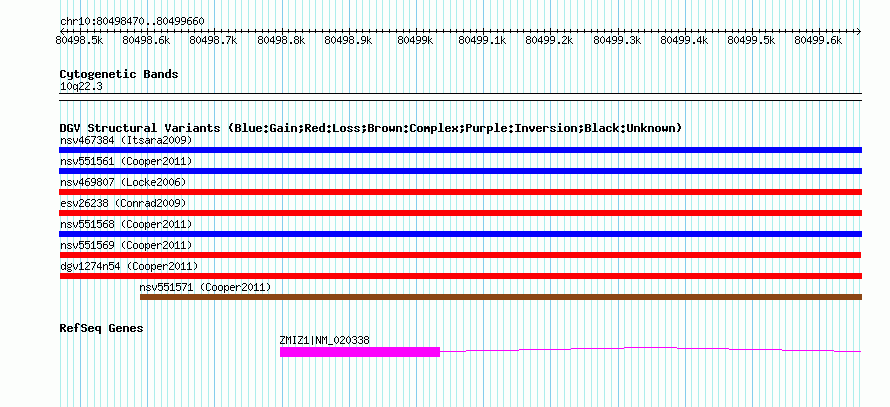The width and height of the screenshot is (890, 407).
Task: Click the red loss bar for dgv1274n54
Action: (460, 276)
